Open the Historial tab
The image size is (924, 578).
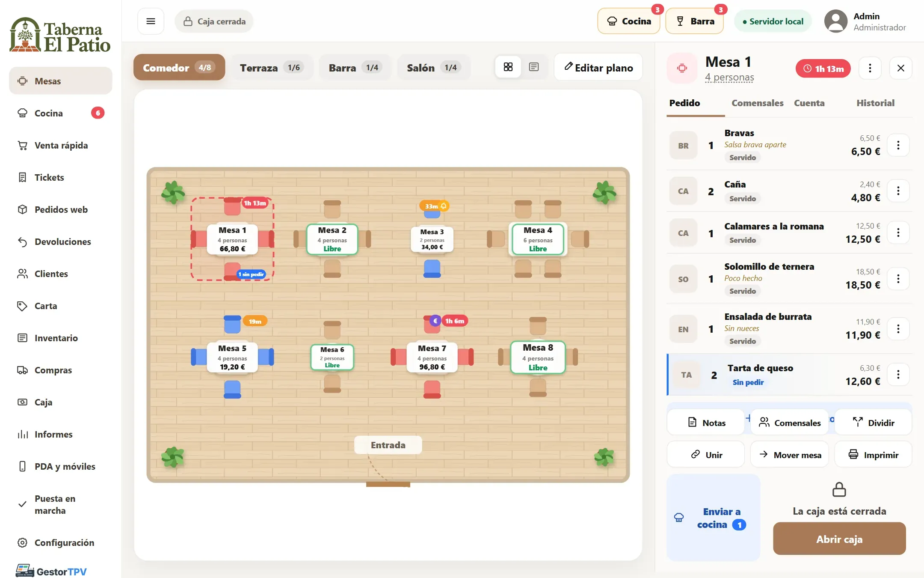875,103
